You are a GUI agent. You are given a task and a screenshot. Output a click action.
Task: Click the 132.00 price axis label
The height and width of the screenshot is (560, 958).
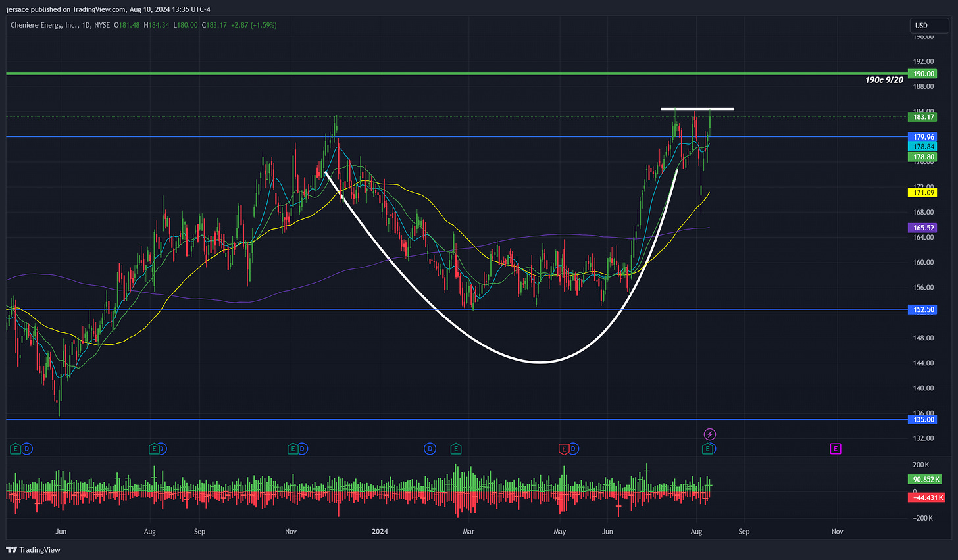(x=923, y=438)
